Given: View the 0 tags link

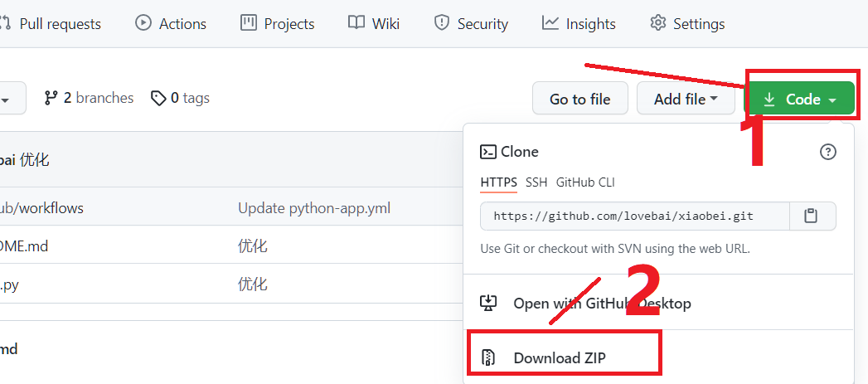Looking at the screenshot, I should (181, 98).
